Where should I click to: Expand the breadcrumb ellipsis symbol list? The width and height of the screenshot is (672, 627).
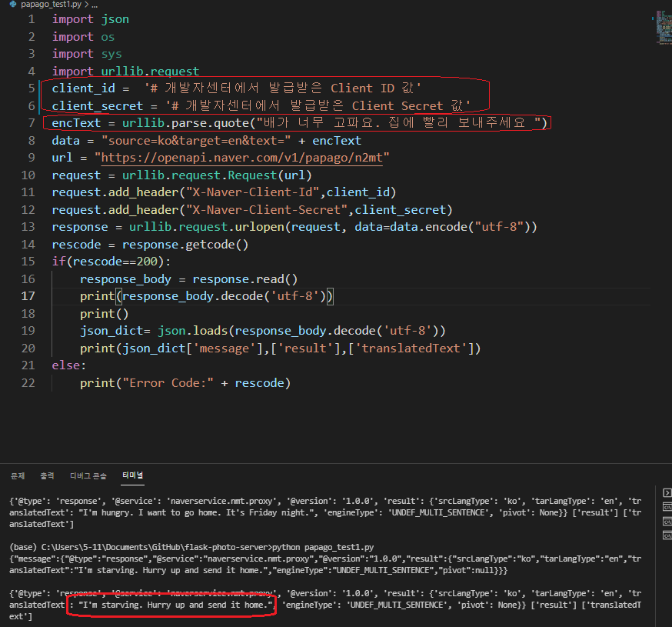[95, 5]
